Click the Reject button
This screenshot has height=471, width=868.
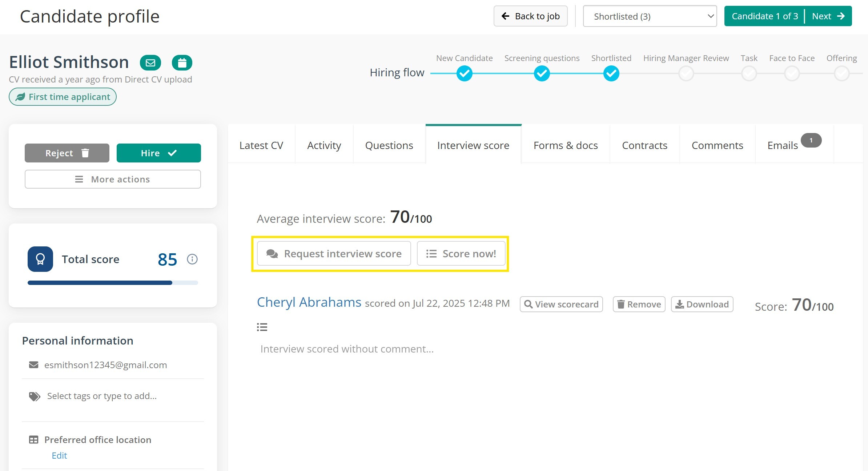67,153
